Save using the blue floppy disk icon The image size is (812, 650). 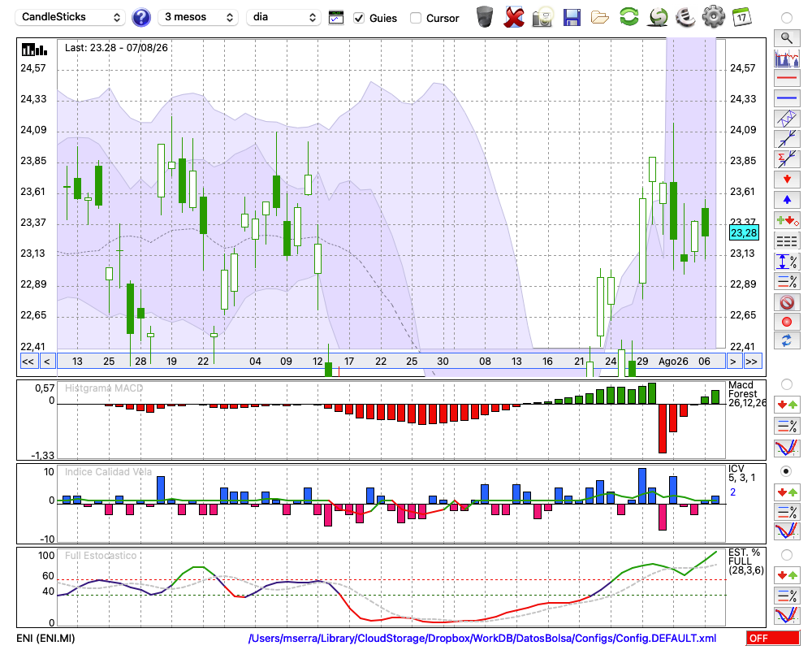pos(572,18)
